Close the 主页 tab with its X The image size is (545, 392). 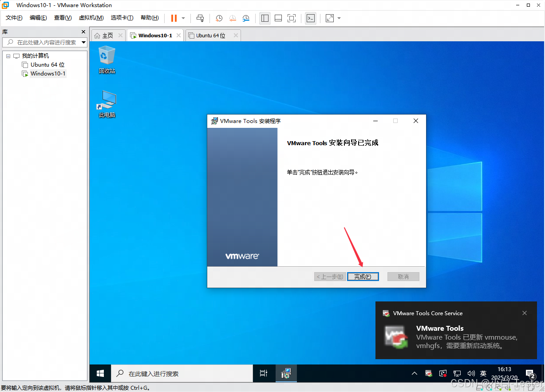[x=120, y=36]
